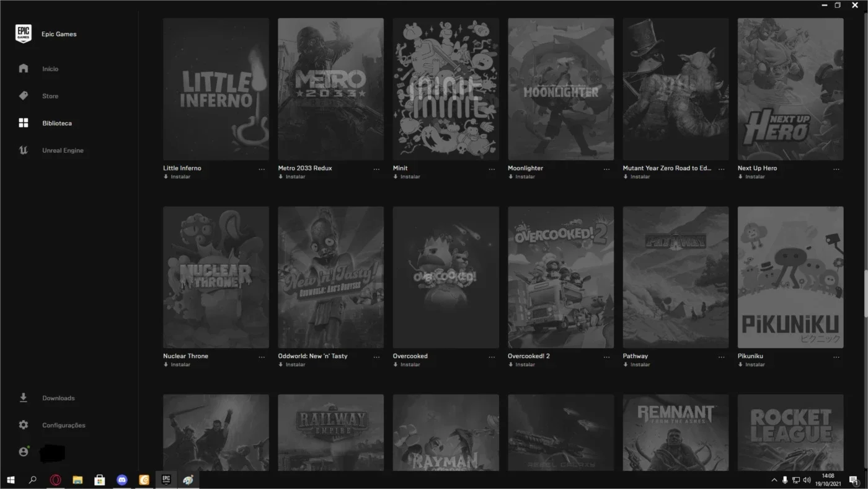Open the Little Inferno cover thumbnail
868x489 pixels.
click(x=216, y=89)
